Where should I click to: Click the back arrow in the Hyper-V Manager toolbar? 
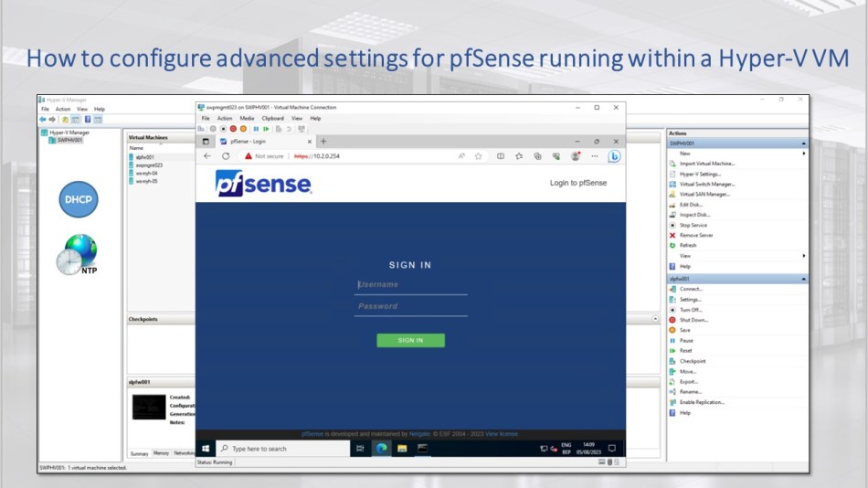coord(43,120)
